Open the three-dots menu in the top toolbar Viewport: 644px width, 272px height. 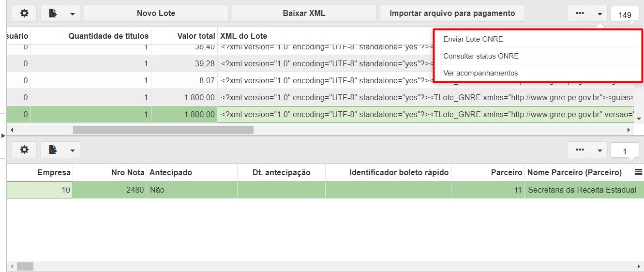pyautogui.click(x=580, y=14)
